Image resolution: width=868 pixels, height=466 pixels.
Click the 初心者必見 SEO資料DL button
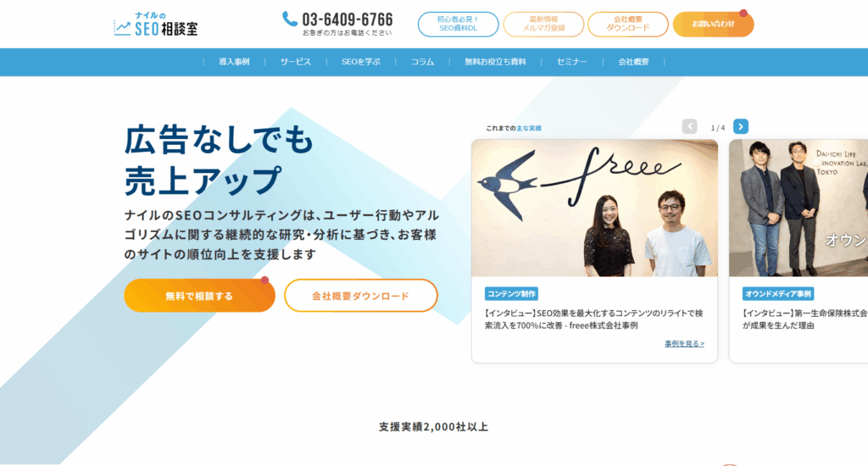[458, 25]
